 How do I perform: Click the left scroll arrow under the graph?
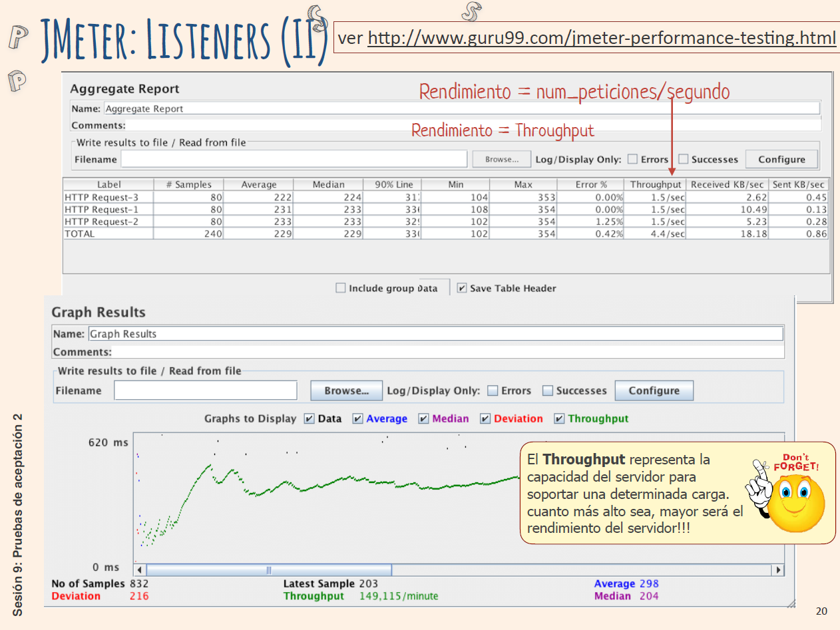pos(139,570)
